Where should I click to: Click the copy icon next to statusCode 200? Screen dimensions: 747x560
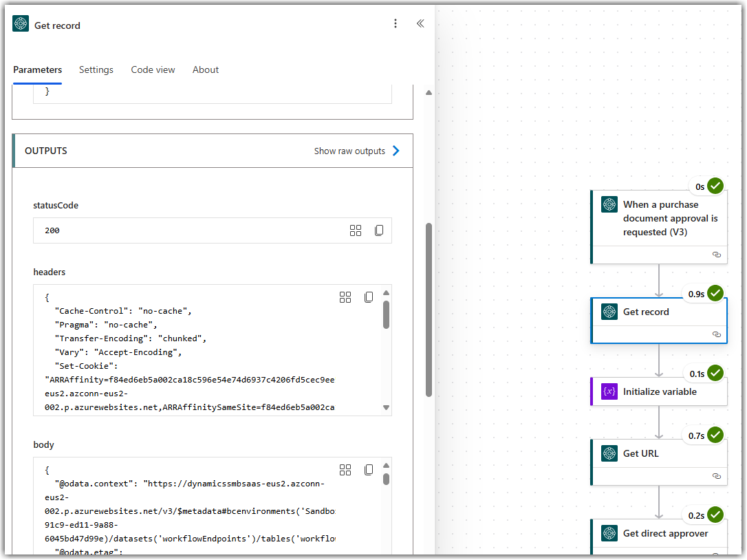(379, 230)
